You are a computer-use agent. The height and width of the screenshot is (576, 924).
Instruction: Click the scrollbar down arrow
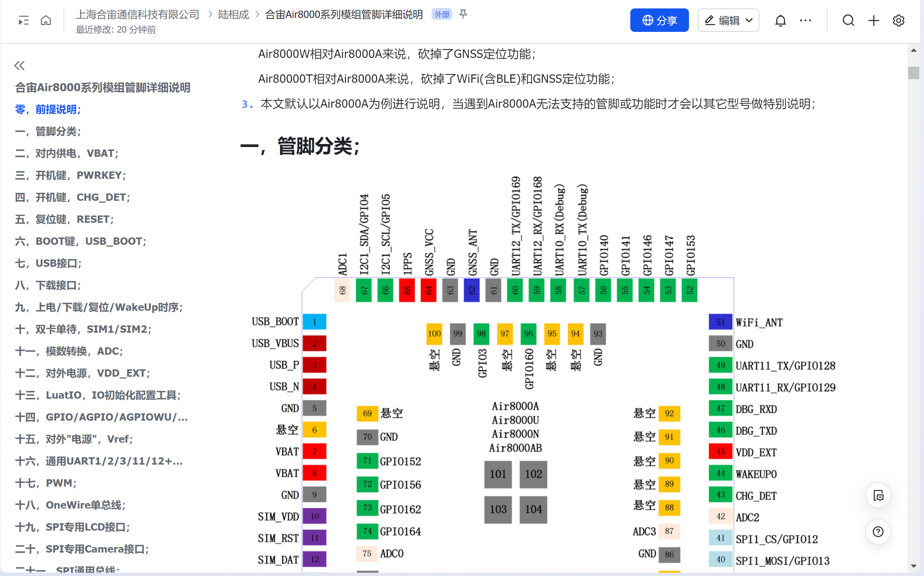913,566
